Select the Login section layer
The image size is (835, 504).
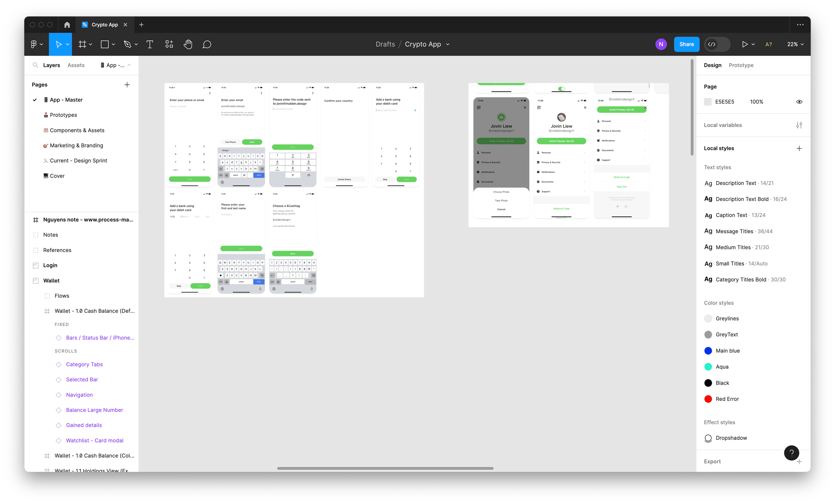click(50, 265)
